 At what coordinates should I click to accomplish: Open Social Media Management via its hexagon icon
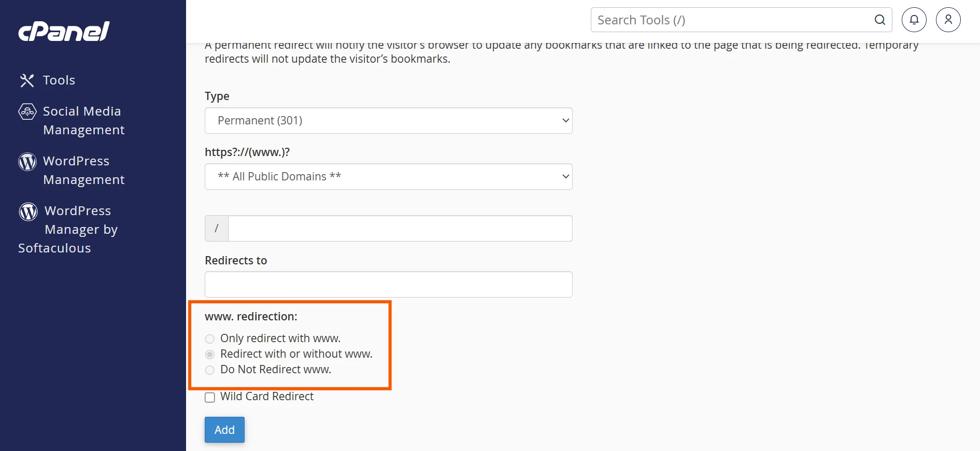[27, 111]
